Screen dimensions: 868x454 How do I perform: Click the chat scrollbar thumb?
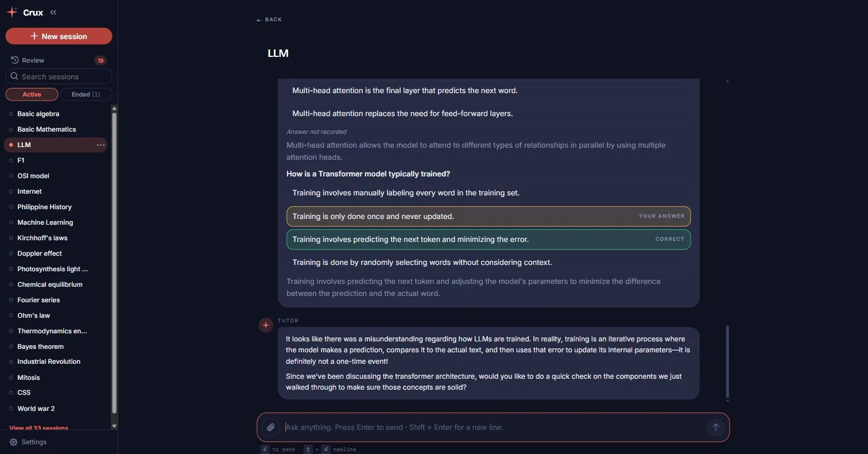tap(727, 361)
